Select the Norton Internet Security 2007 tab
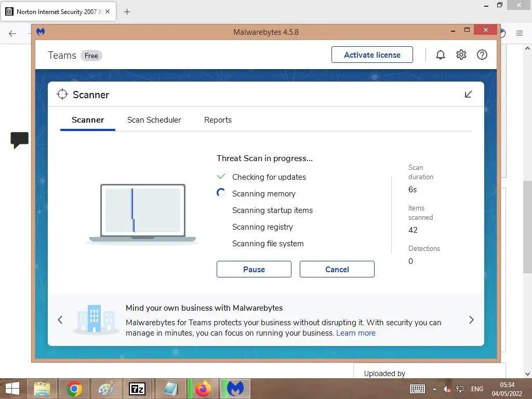This screenshot has width=532, height=399. point(59,11)
